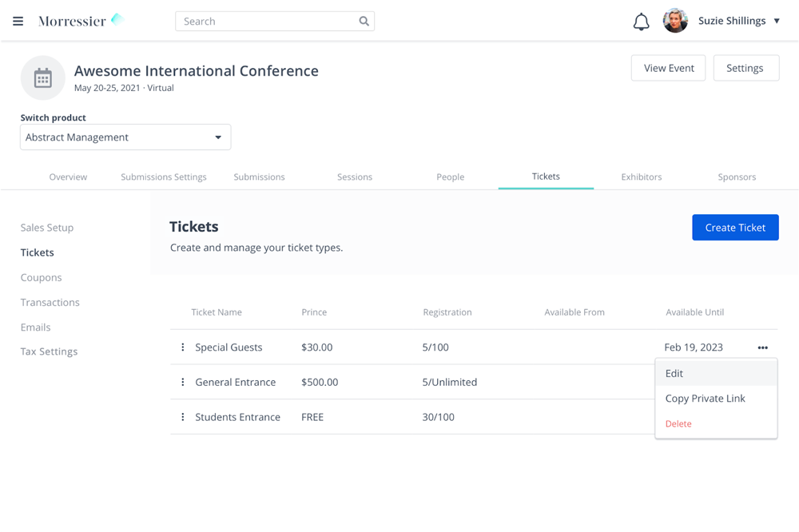Click the search magnifier icon
Viewport: 799px width, 532px height.
[x=364, y=21]
